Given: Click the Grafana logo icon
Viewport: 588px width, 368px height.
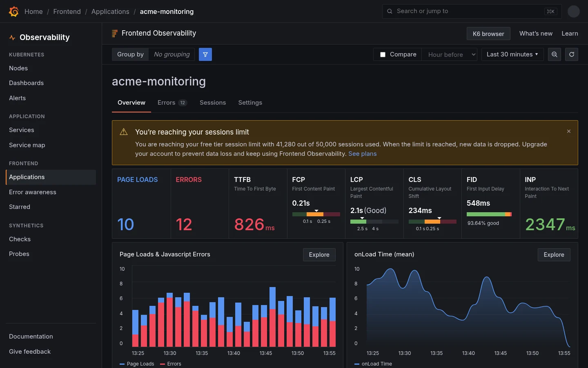Looking at the screenshot, I should pyautogui.click(x=14, y=11).
